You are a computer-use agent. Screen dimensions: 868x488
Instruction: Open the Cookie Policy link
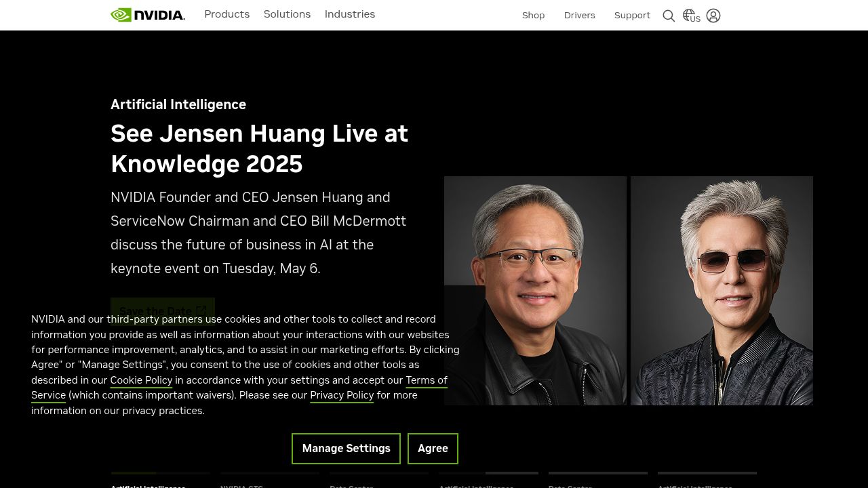[141, 380]
